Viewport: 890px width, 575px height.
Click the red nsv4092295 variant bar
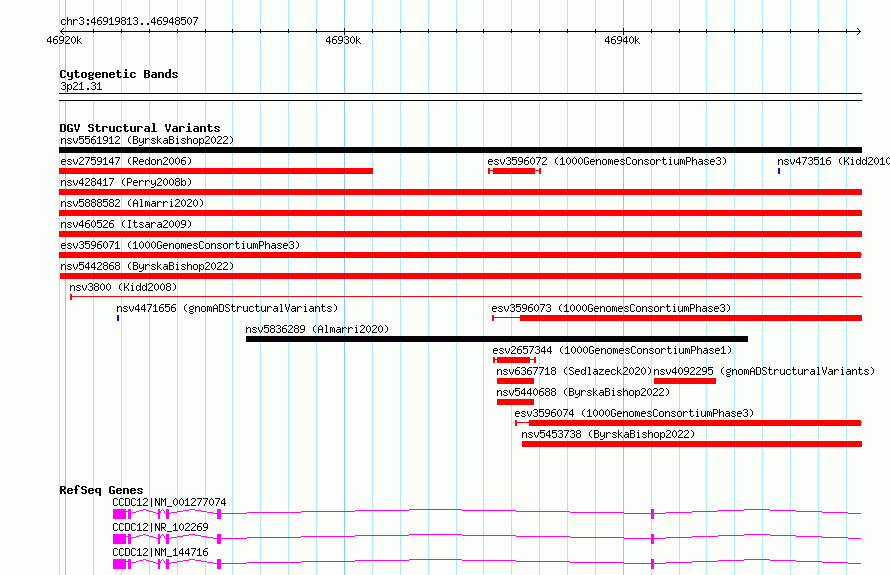[x=685, y=381]
